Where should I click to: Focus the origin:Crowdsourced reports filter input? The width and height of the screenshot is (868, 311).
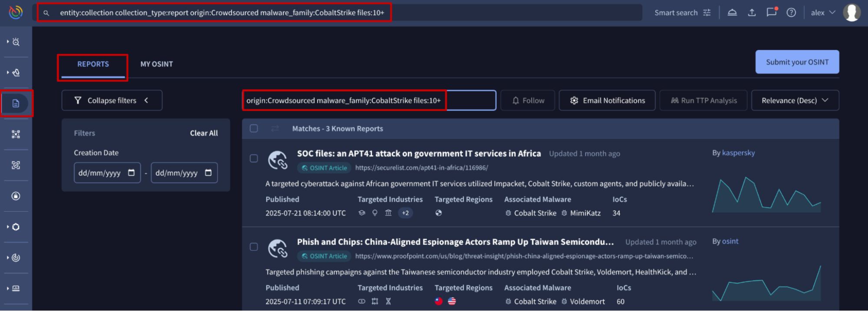369,101
